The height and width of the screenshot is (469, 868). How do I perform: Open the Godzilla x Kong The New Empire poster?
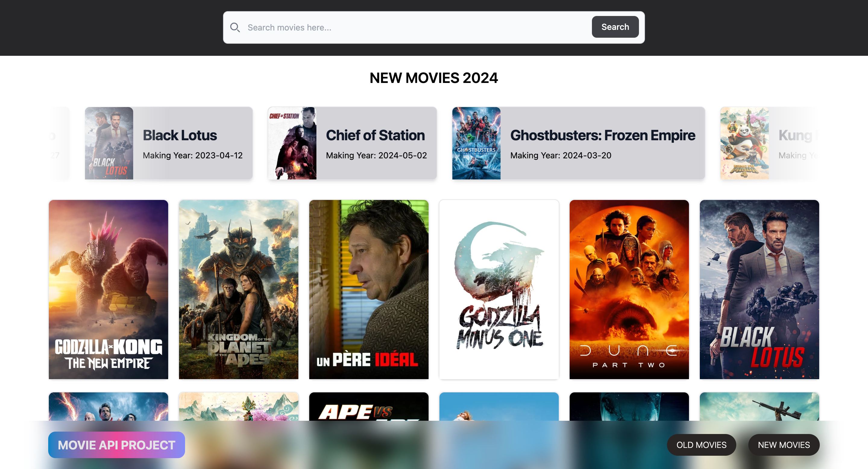tap(108, 289)
